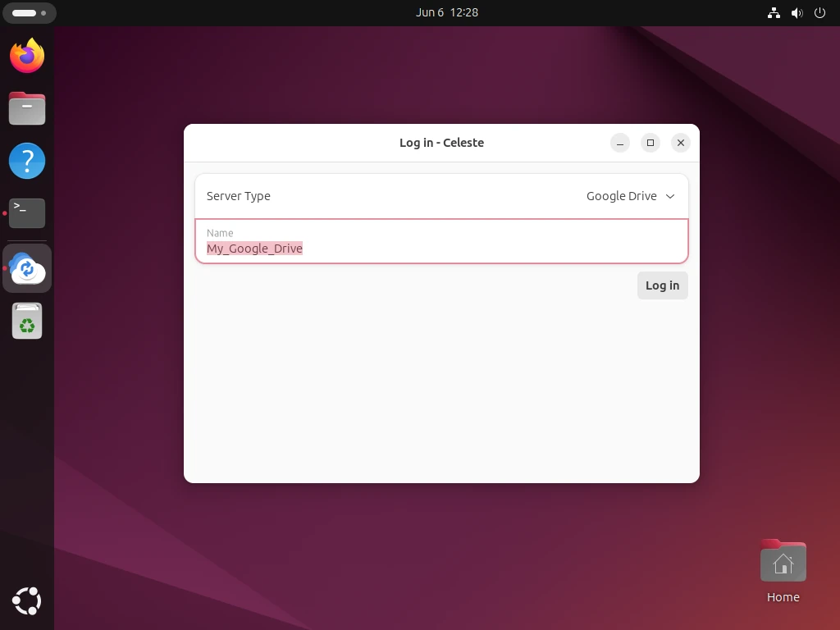The width and height of the screenshot is (840, 630).
Task: Open network status icon in top bar
Action: [774, 13]
